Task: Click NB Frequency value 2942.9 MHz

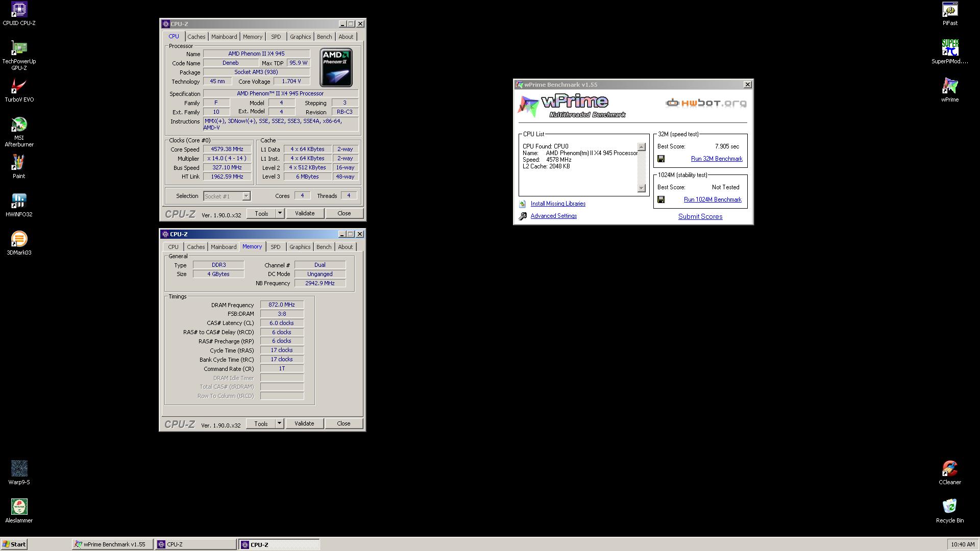Action: pyautogui.click(x=320, y=283)
